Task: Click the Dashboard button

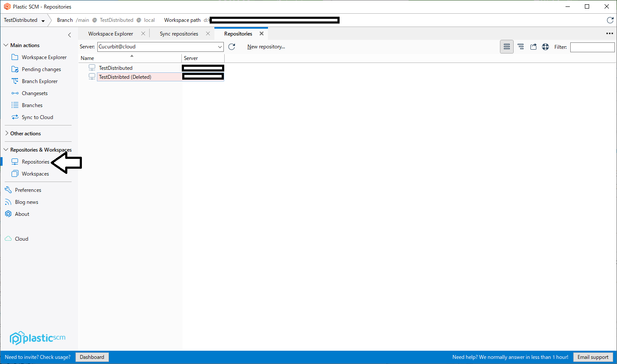Action: pyautogui.click(x=92, y=357)
